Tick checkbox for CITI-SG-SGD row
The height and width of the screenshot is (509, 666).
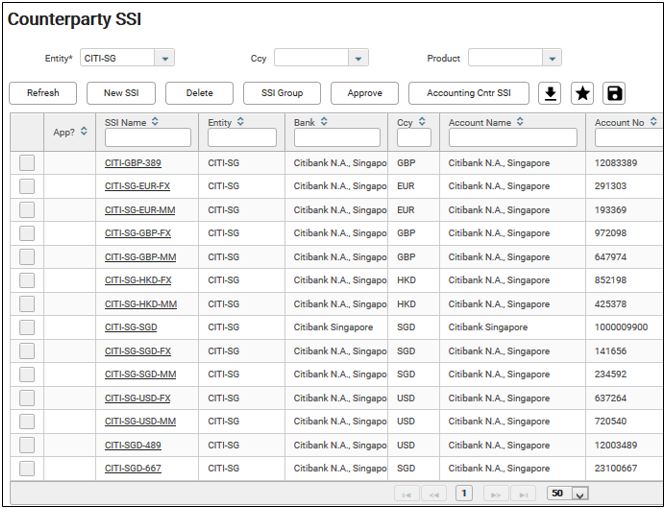(x=27, y=328)
